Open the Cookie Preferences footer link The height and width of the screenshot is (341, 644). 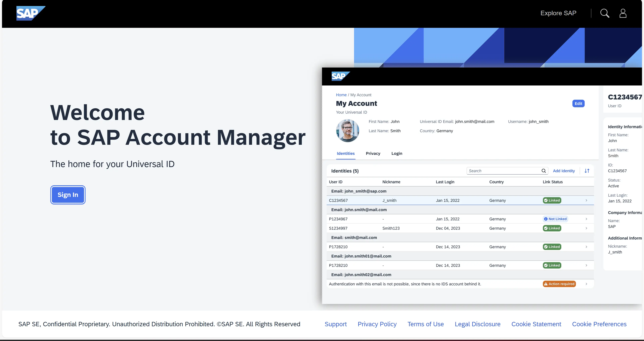tap(599, 324)
